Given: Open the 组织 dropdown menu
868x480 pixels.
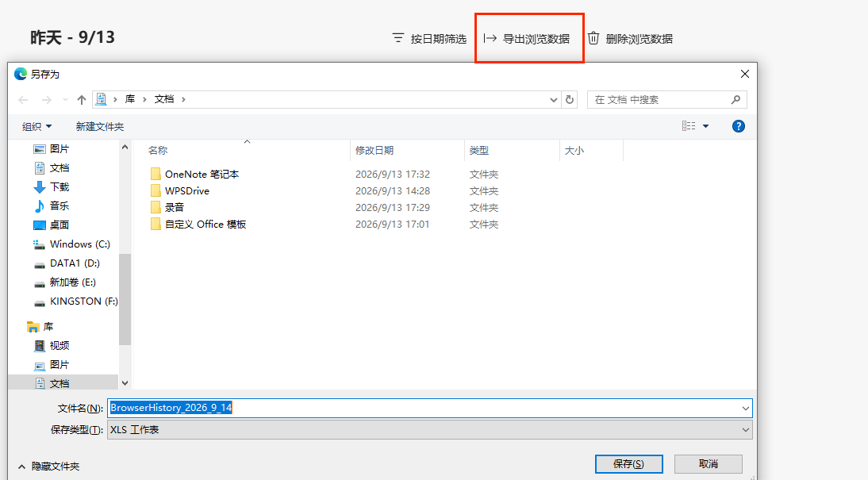Looking at the screenshot, I should 37,126.
